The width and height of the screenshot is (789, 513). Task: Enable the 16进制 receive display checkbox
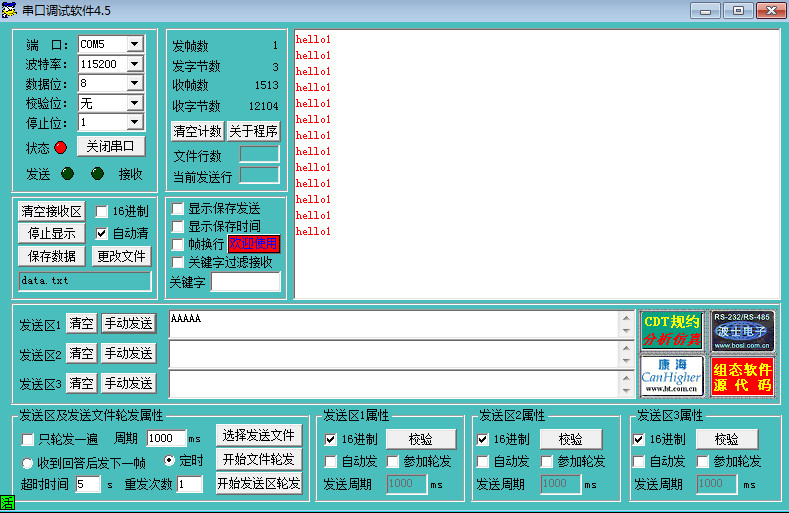click(102, 211)
